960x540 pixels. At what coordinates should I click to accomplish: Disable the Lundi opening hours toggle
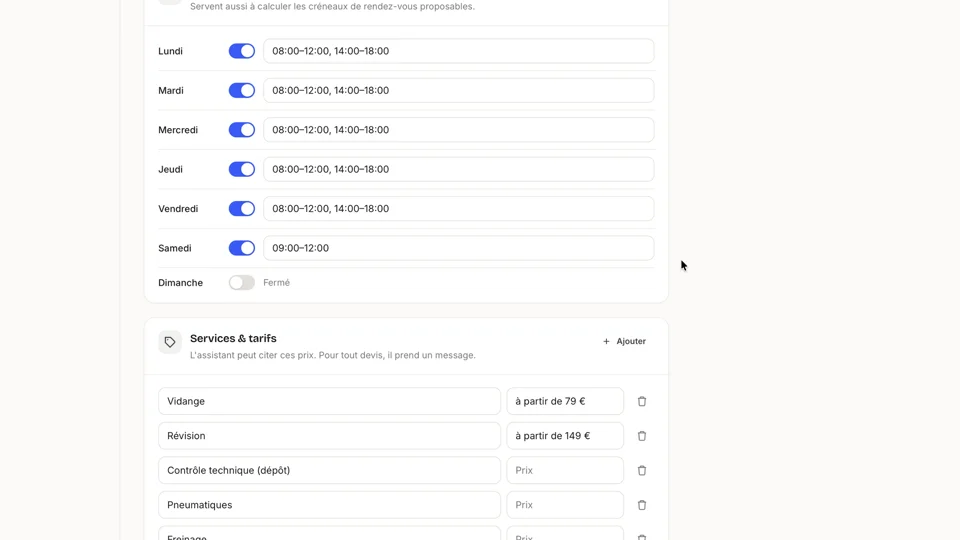pyautogui.click(x=242, y=51)
